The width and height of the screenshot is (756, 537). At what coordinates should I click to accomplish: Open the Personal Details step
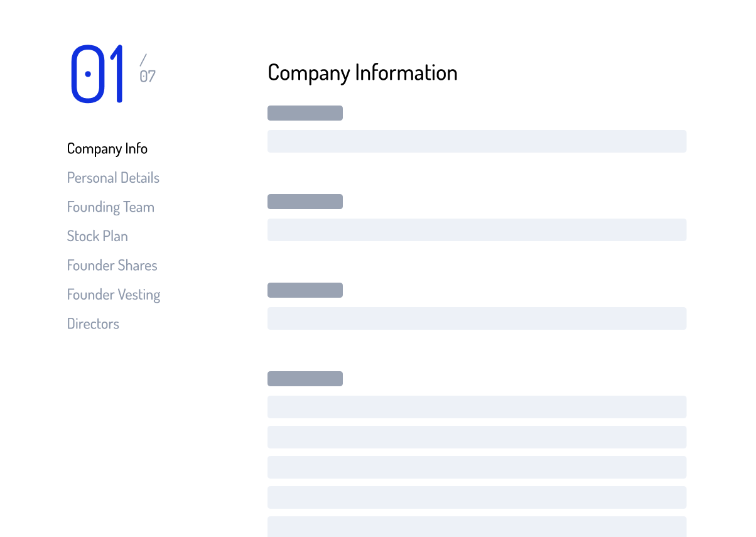click(x=113, y=178)
